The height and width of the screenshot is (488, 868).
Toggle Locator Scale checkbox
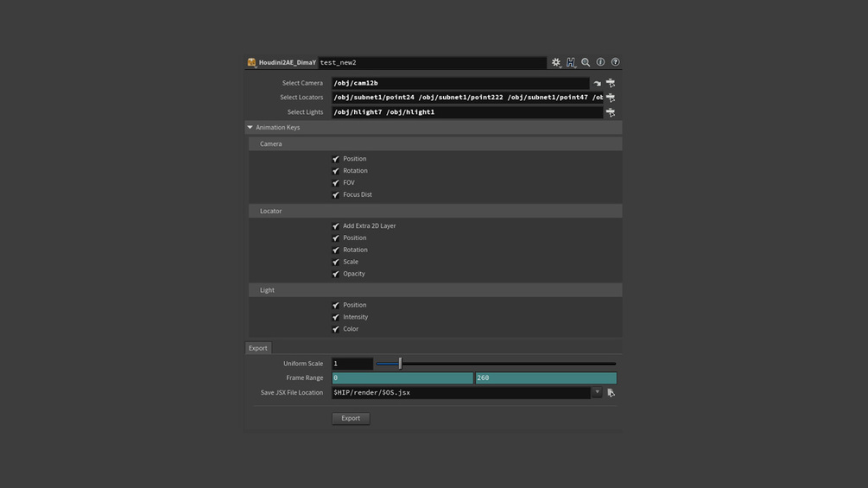(x=335, y=263)
